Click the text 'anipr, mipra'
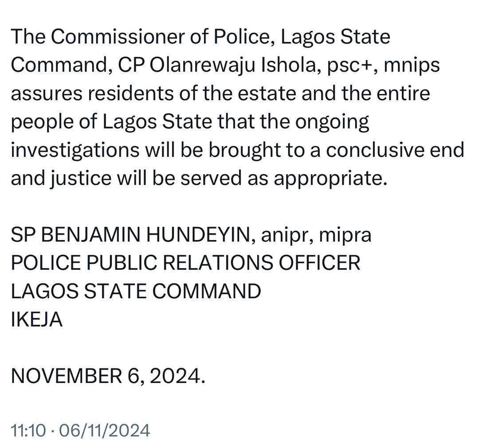The width and height of the screenshot is (479, 448). 316,235
